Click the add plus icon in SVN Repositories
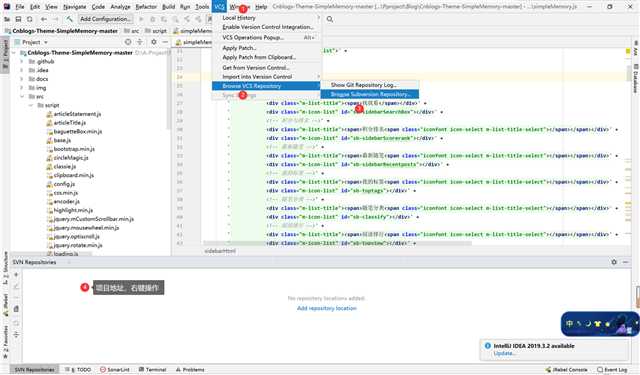This screenshot has height=375, width=640. point(16,275)
